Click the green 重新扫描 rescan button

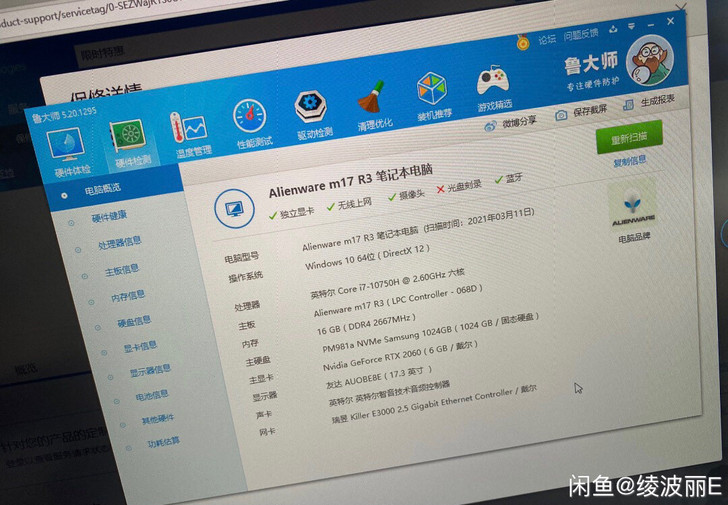(629, 137)
